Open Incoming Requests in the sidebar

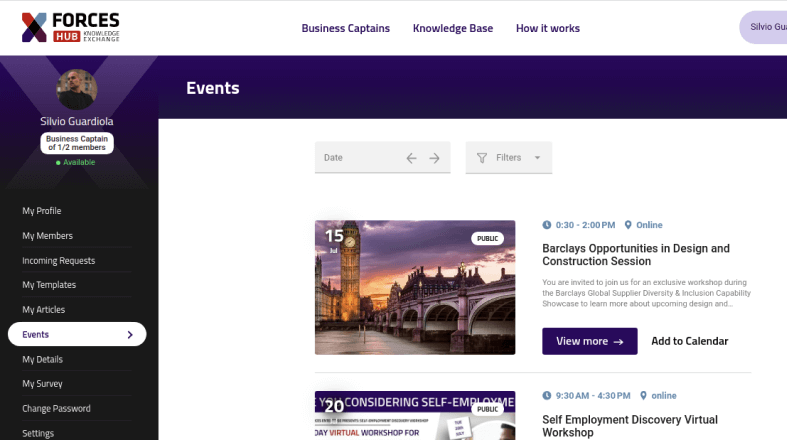click(59, 261)
